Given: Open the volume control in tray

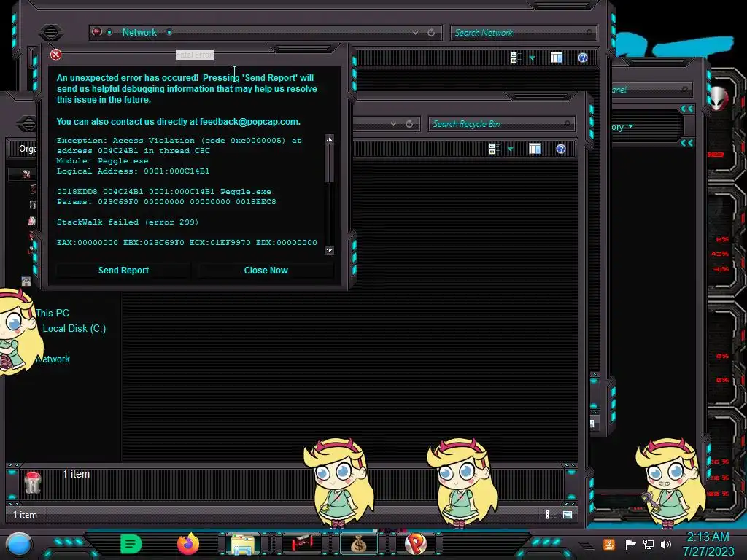Looking at the screenshot, I should click(666, 544).
